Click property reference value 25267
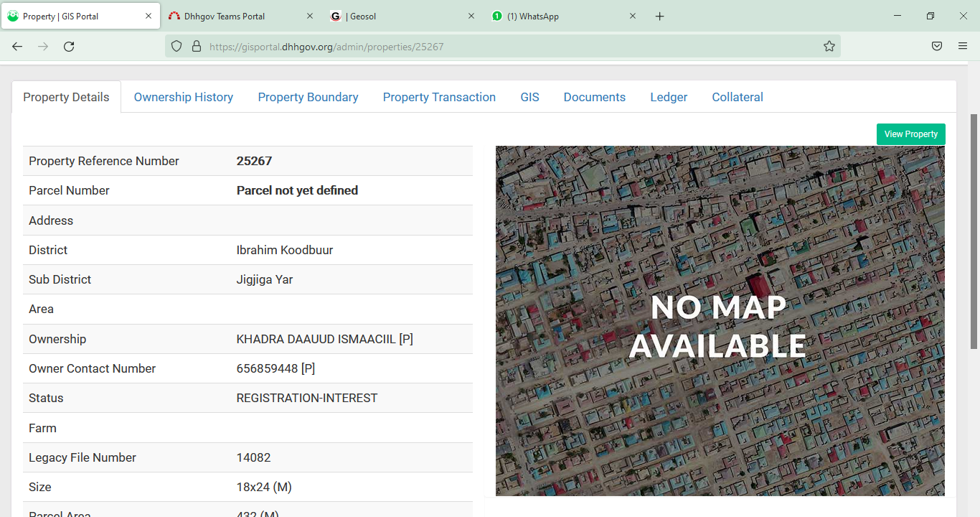The height and width of the screenshot is (517, 980). 254,161
